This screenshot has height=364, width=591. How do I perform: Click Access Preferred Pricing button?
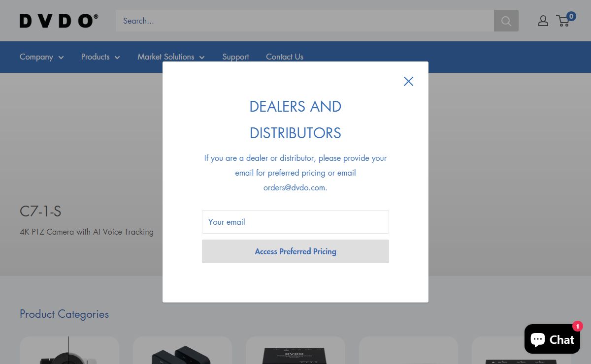click(295, 251)
